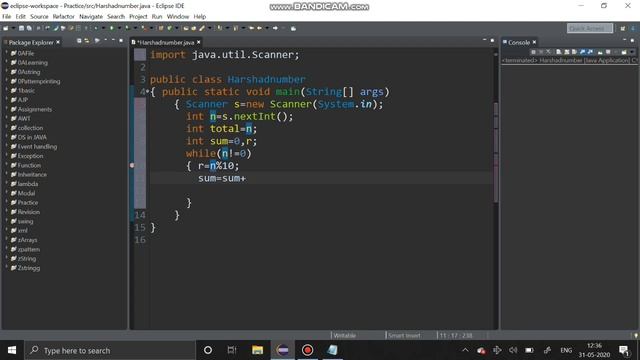Expand the Assignments project tree node
Image resolution: width=640 pixels, height=360 pixels.
pyautogui.click(x=7, y=109)
